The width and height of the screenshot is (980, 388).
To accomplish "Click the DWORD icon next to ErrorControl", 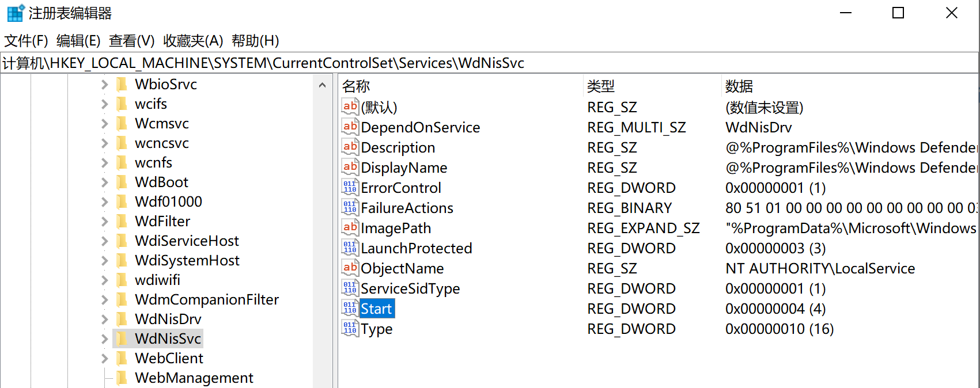I will pos(350,188).
